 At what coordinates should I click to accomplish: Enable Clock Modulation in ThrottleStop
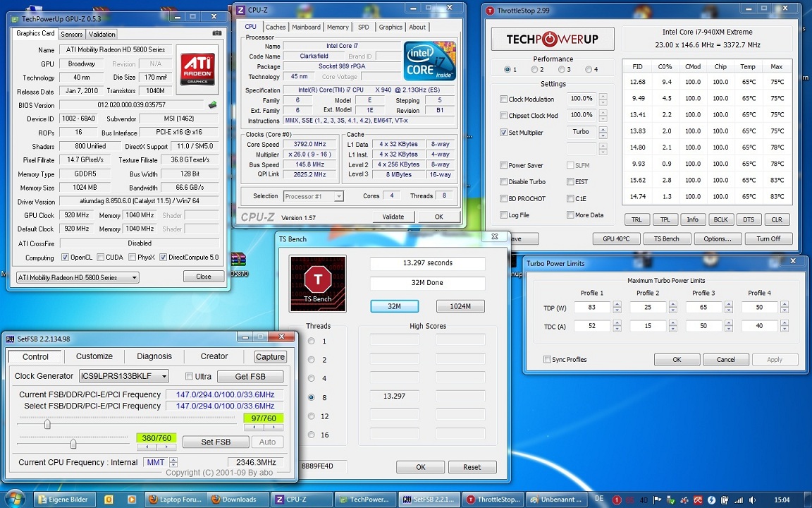(x=503, y=99)
